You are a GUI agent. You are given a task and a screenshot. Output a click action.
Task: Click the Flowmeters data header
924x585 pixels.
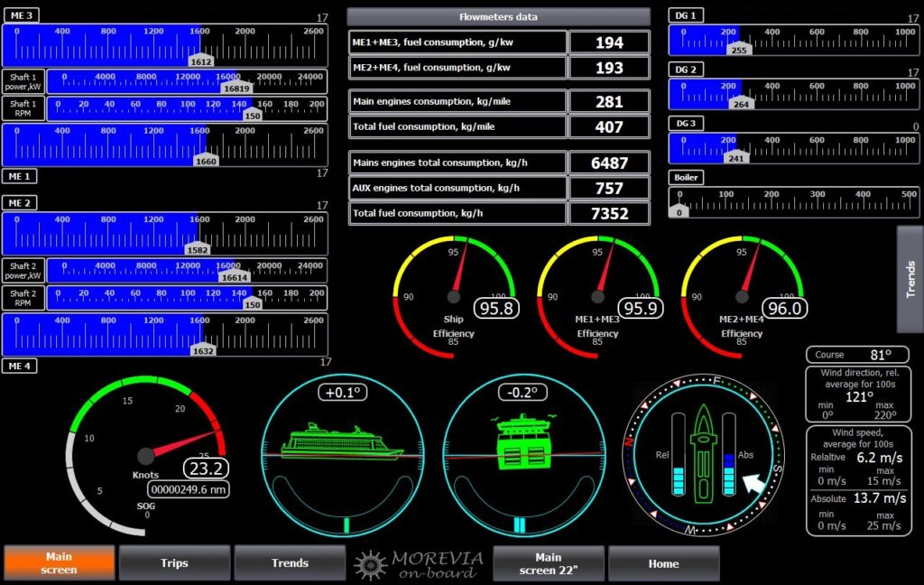(498, 17)
